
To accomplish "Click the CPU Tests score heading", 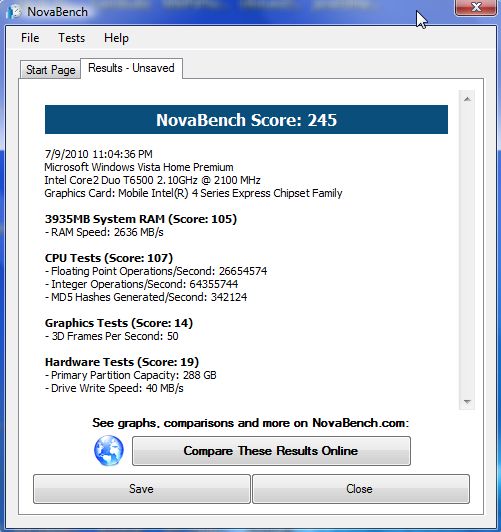I will coord(109,258).
